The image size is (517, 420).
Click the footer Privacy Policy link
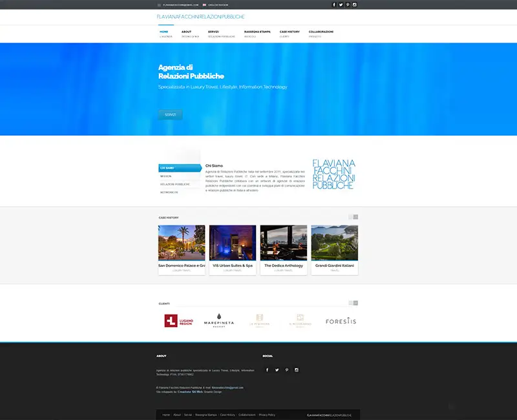click(x=267, y=415)
